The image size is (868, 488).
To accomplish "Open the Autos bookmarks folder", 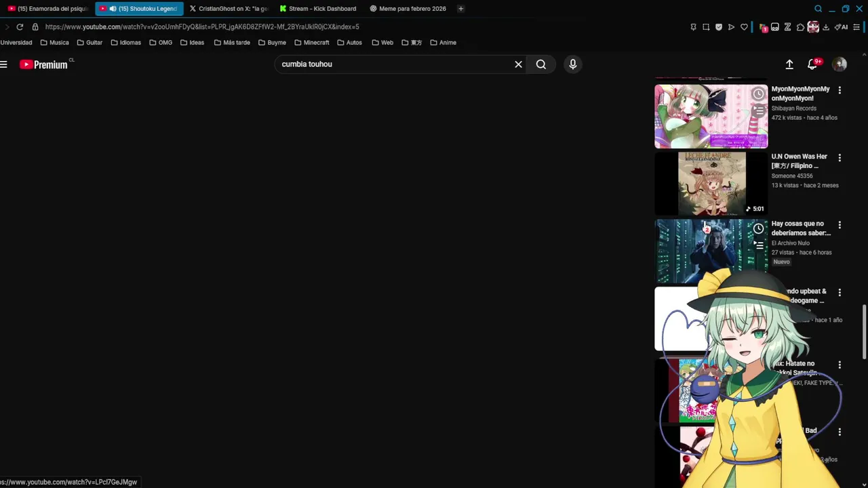I will pyautogui.click(x=349, y=43).
